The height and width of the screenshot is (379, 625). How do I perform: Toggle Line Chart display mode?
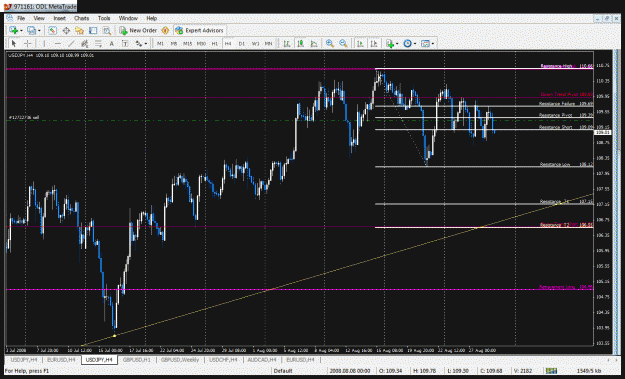tap(314, 43)
